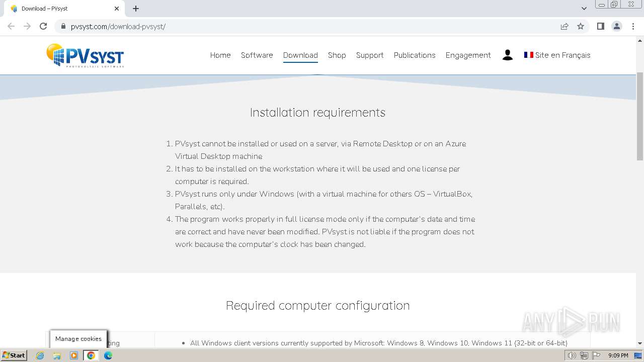Open Windows Media Player from taskbar
Image resolution: width=644 pixels, height=362 pixels.
coord(74,355)
